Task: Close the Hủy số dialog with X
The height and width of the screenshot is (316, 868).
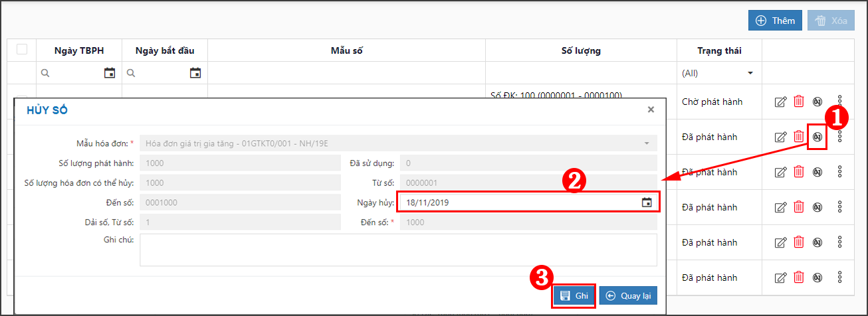Action: pyautogui.click(x=651, y=110)
